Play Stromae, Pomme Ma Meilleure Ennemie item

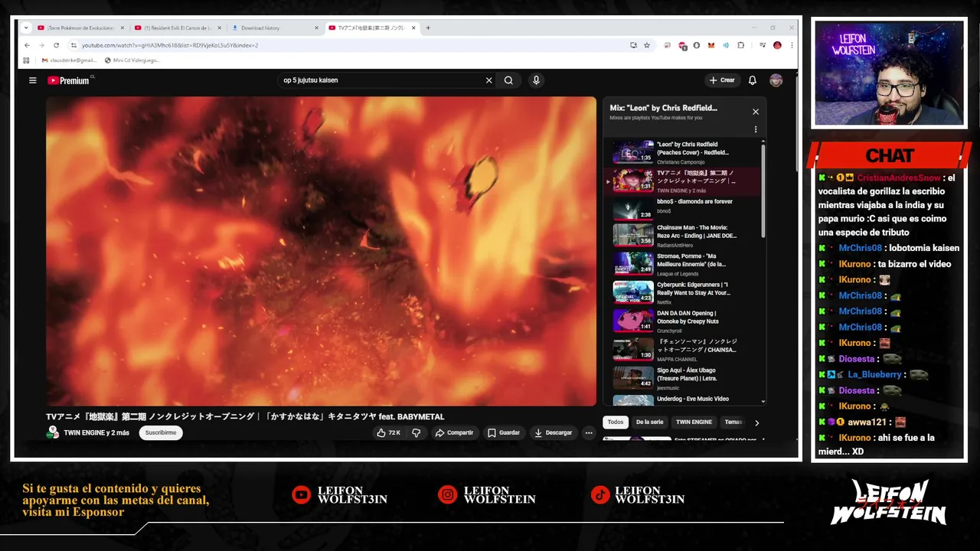(685, 264)
